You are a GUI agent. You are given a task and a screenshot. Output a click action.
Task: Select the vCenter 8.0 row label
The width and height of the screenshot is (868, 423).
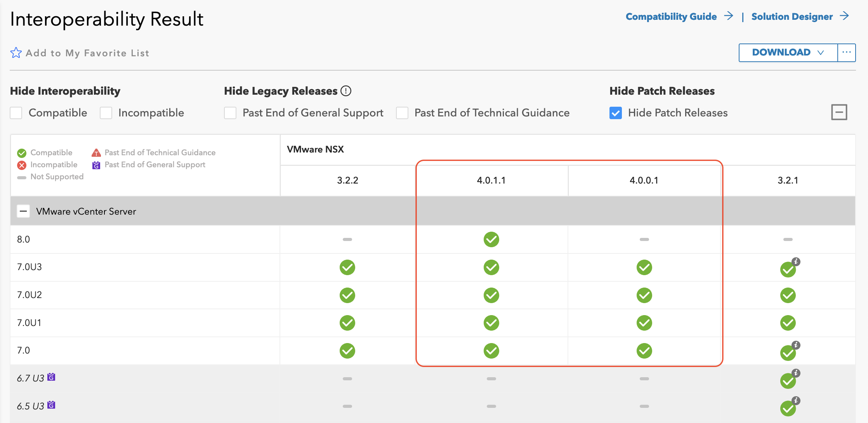pos(23,239)
